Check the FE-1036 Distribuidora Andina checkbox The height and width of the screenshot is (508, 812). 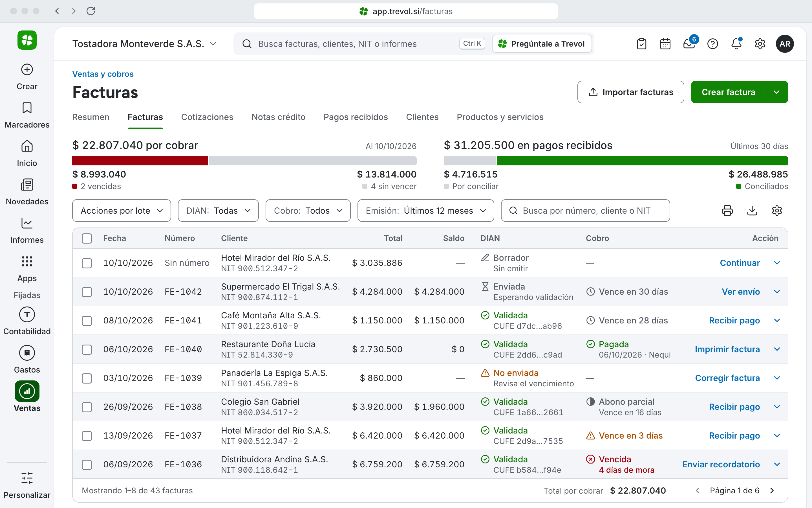(x=87, y=464)
